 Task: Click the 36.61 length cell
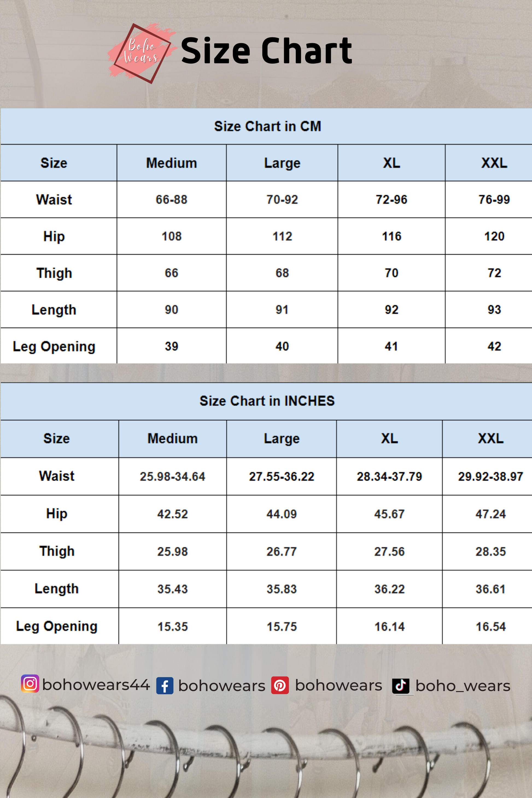[491, 589]
